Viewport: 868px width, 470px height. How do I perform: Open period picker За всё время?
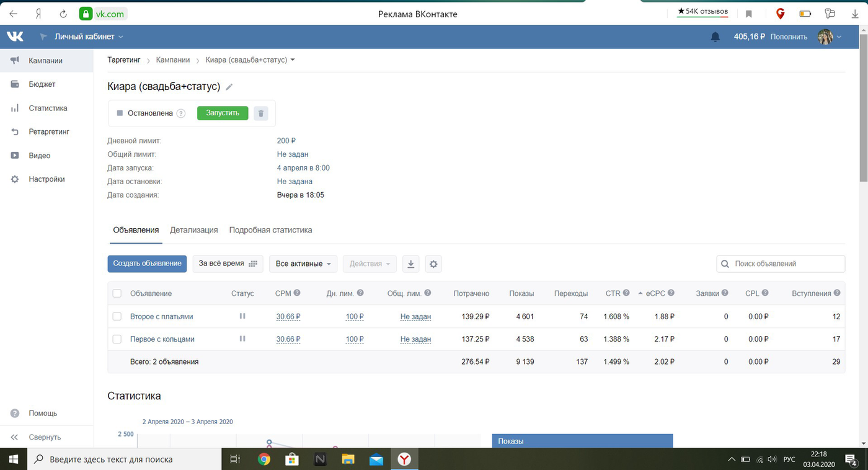tap(228, 264)
